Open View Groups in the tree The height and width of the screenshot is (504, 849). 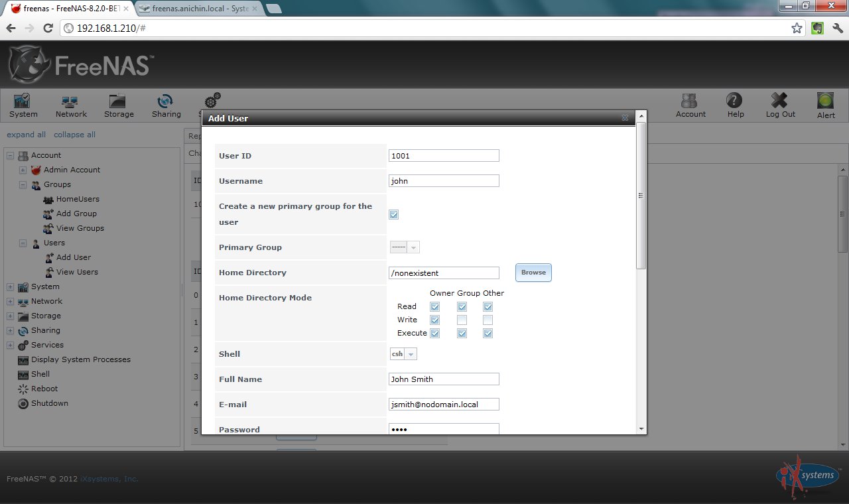80,228
